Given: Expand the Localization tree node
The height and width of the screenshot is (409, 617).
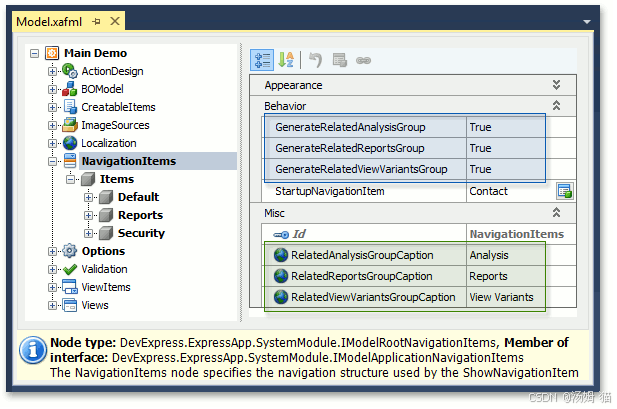Looking at the screenshot, I should (52, 143).
